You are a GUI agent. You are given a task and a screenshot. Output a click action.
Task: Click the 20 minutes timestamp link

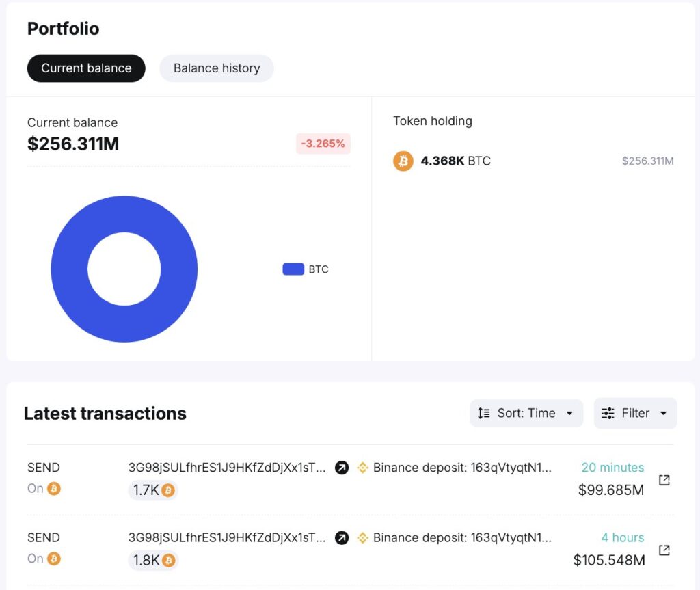coord(612,468)
